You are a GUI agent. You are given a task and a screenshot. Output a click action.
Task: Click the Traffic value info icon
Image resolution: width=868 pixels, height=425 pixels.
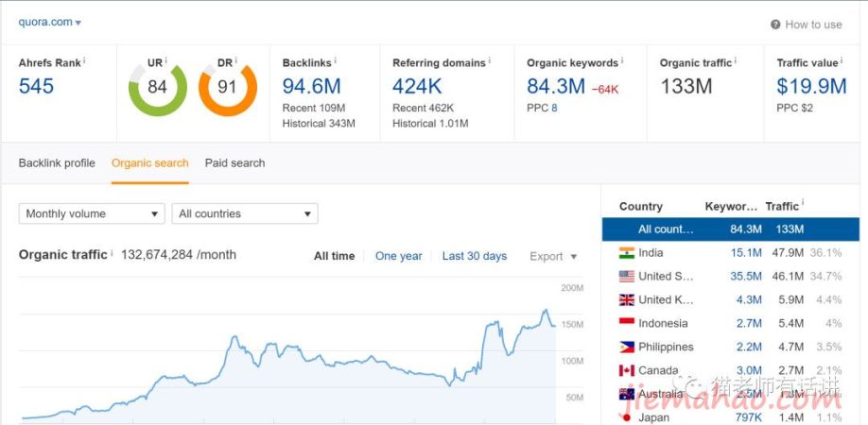pyautogui.click(x=842, y=59)
